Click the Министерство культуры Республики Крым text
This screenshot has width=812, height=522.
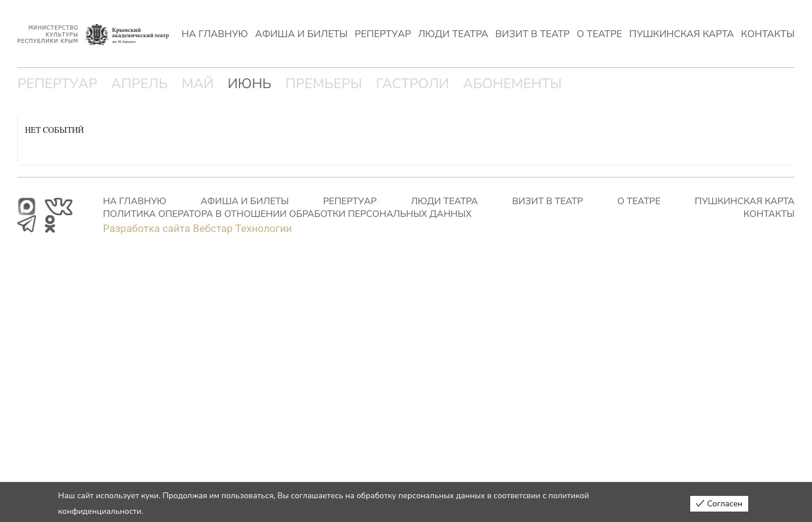49,34
